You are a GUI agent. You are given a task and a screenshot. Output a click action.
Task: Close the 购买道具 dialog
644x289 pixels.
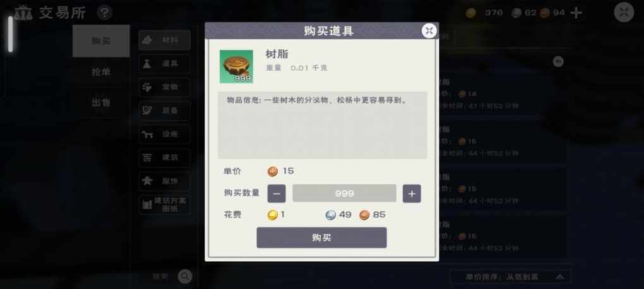429,30
